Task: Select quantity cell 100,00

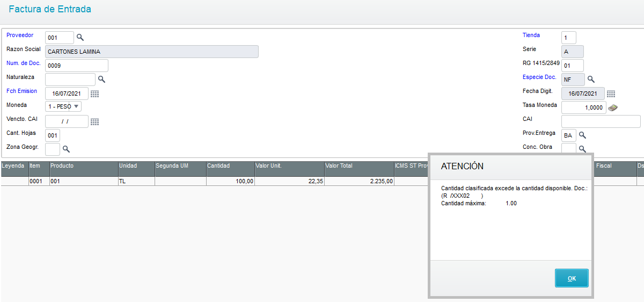Action: (230, 182)
